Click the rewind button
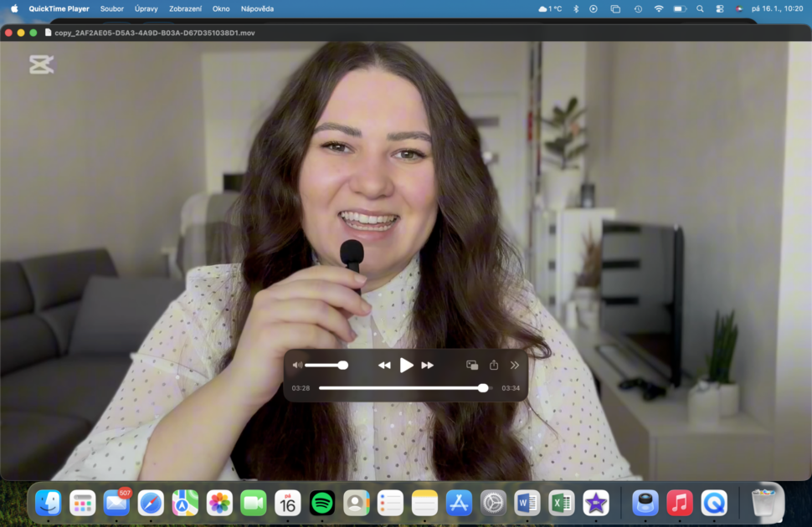Viewport: 812px width, 527px height. point(384,366)
